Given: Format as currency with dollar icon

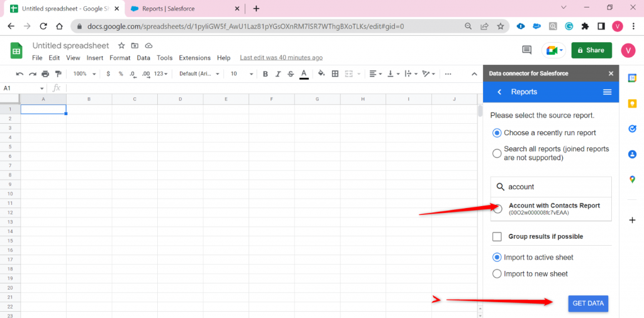Looking at the screenshot, I should click(108, 74).
